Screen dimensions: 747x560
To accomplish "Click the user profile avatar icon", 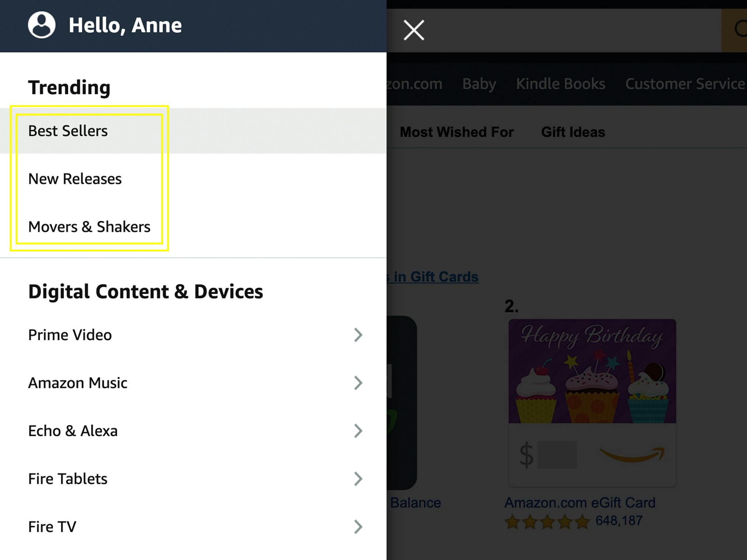I will [x=42, y=25].
